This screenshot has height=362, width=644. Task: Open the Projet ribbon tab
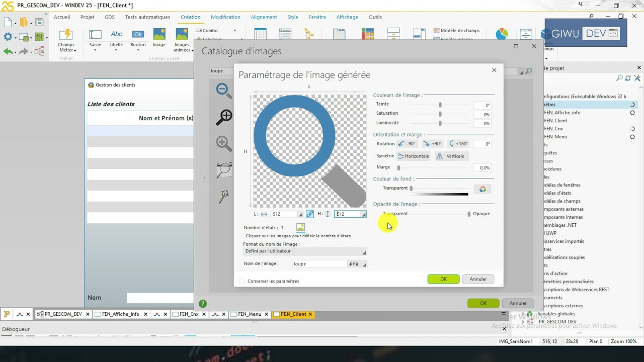pos(87,17)
